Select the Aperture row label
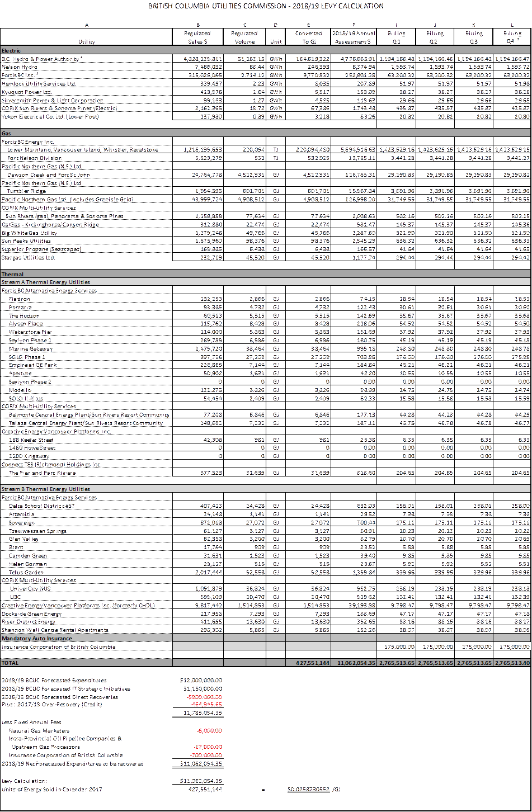Image resolution: width=532 pixels, height=812 pixels. coord(21,373)
